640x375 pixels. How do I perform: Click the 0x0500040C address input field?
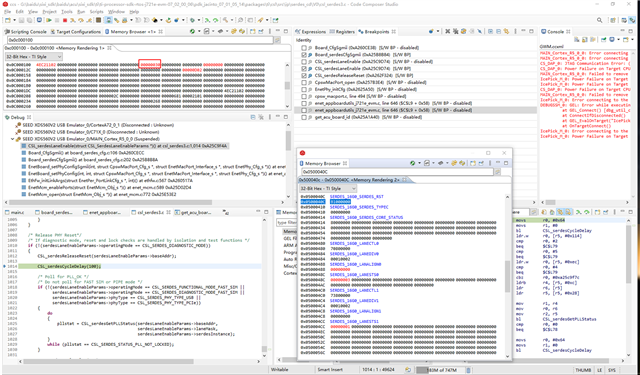tap(397, 172)
